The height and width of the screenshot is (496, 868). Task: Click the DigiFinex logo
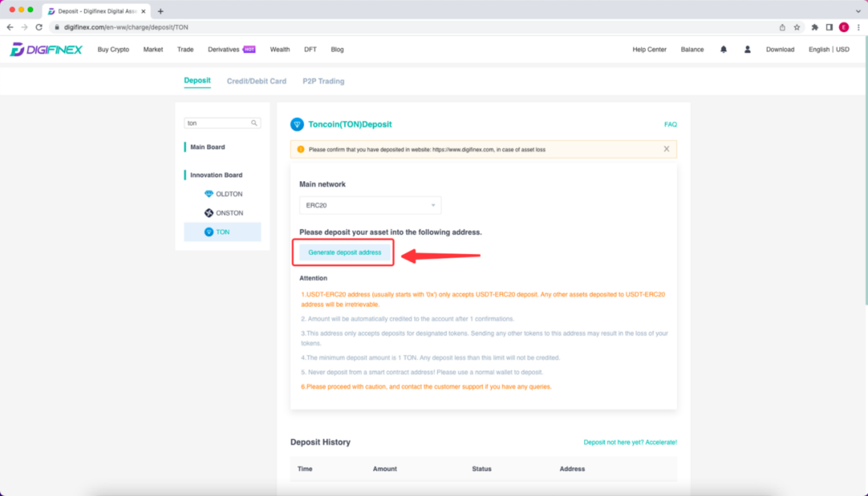(46, 50)
